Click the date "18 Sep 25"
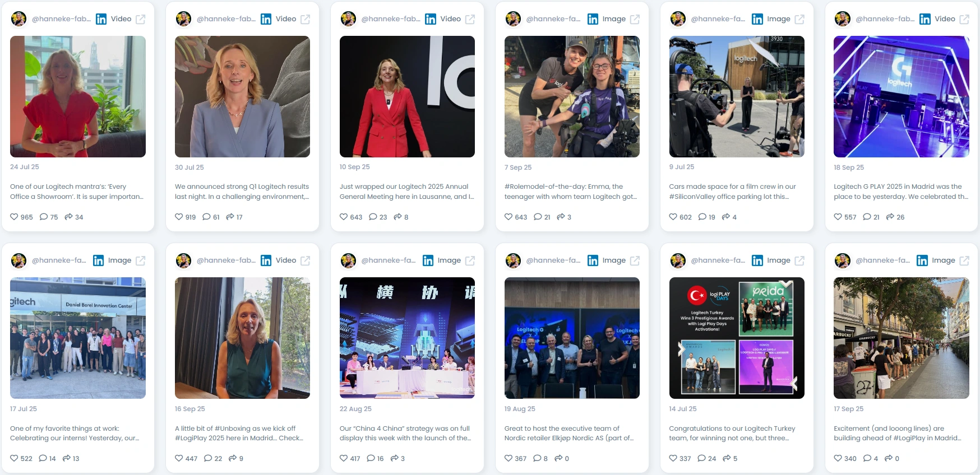Screen dimensions: 980x475 click(849, 167)
